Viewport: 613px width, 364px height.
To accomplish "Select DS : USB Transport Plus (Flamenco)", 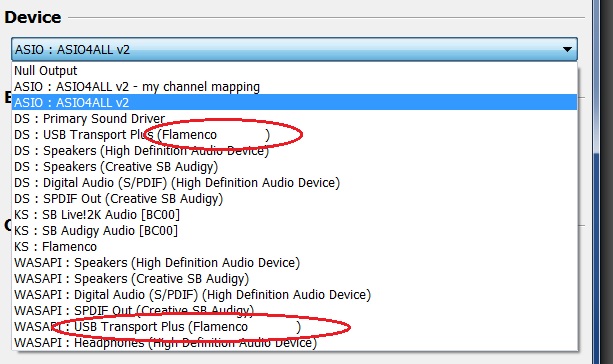I will pyautogui.click(x=294, y=134).
